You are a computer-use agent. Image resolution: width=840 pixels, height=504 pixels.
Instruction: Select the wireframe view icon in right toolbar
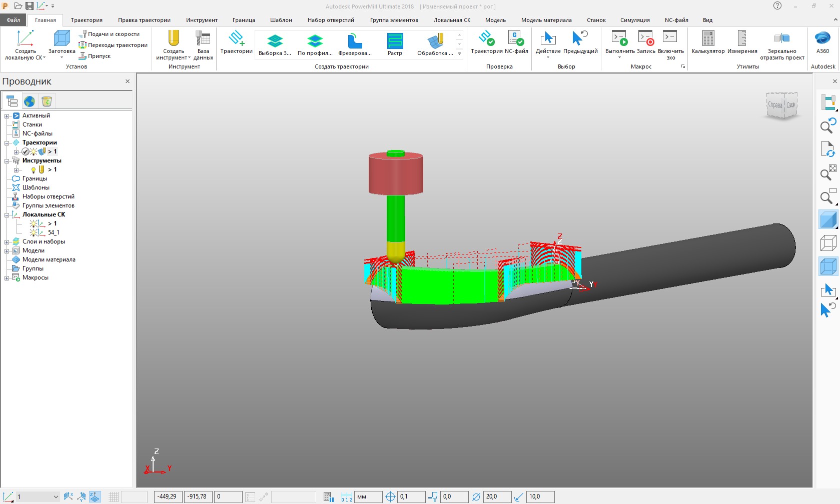[x=828, y=243]
